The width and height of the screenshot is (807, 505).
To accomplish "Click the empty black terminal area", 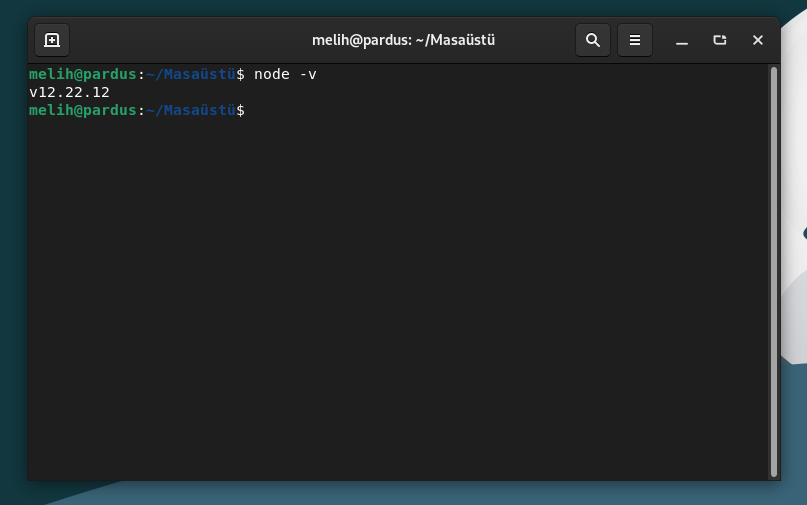I will [x=396, y=299].
